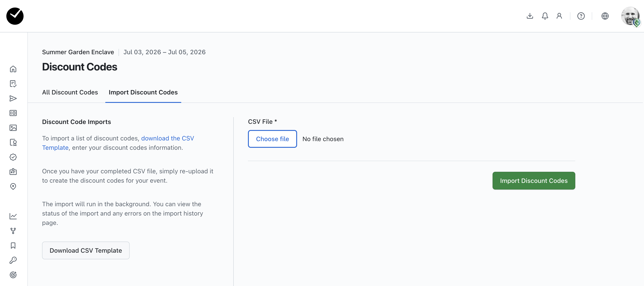
Task: Open the help question mark icon
Action: pyautogui.click(x=581, y=16)
